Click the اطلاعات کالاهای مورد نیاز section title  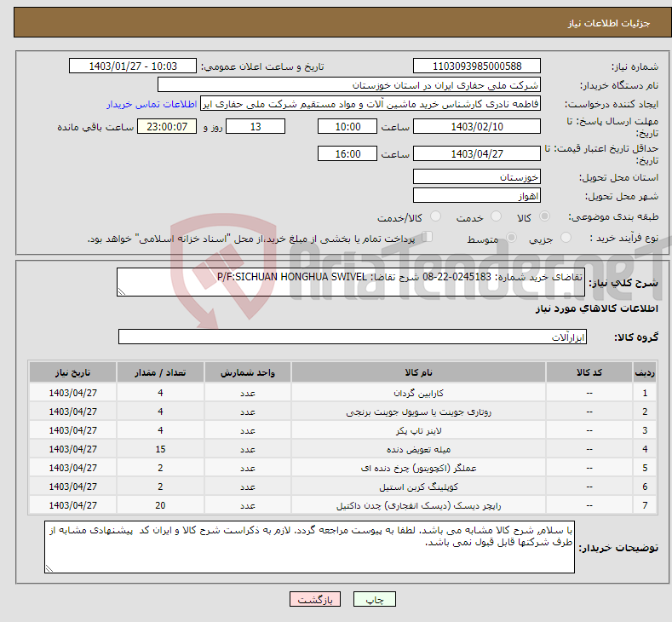596,308
